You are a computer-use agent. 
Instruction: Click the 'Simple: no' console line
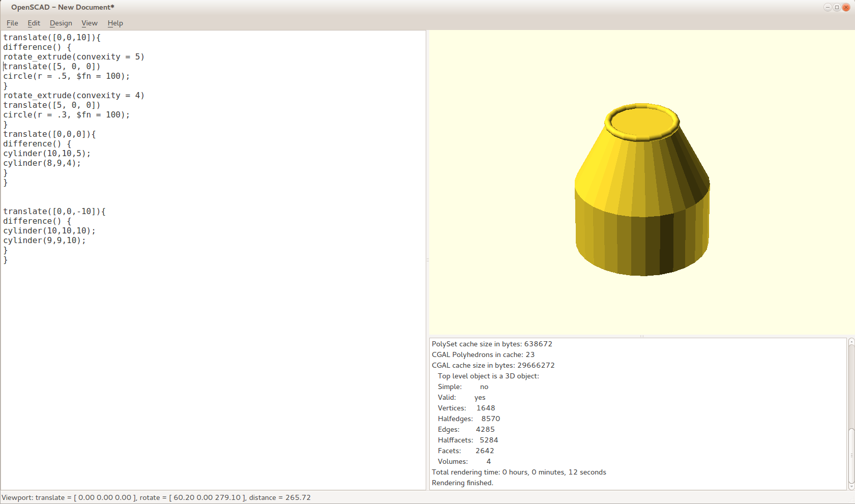click(x=463, y=387)
